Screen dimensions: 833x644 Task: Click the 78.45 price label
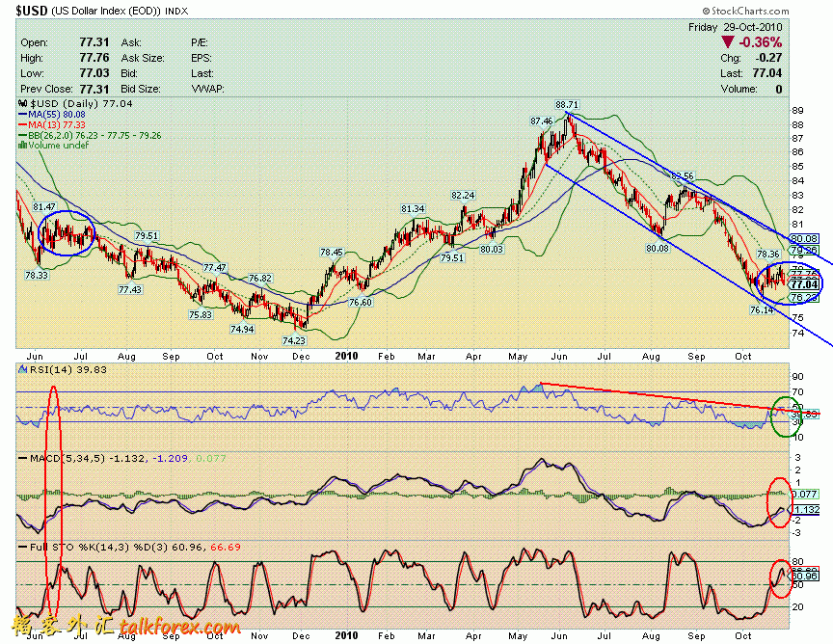pos(332,252)
